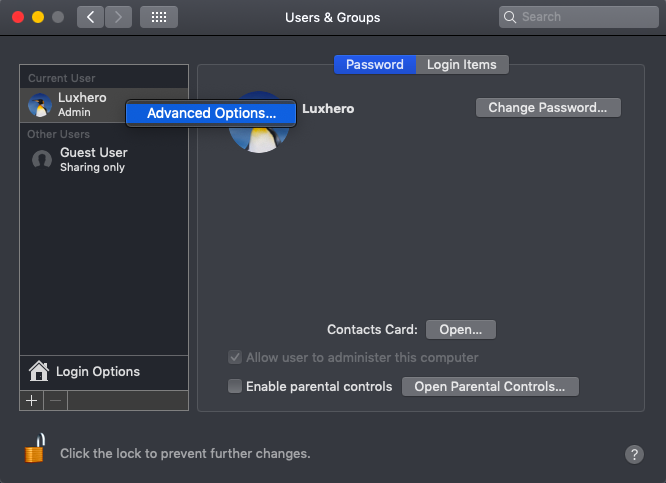Screen dimensions: 666x483
Task: Switch to the Login Items tab
Action: 462,64
